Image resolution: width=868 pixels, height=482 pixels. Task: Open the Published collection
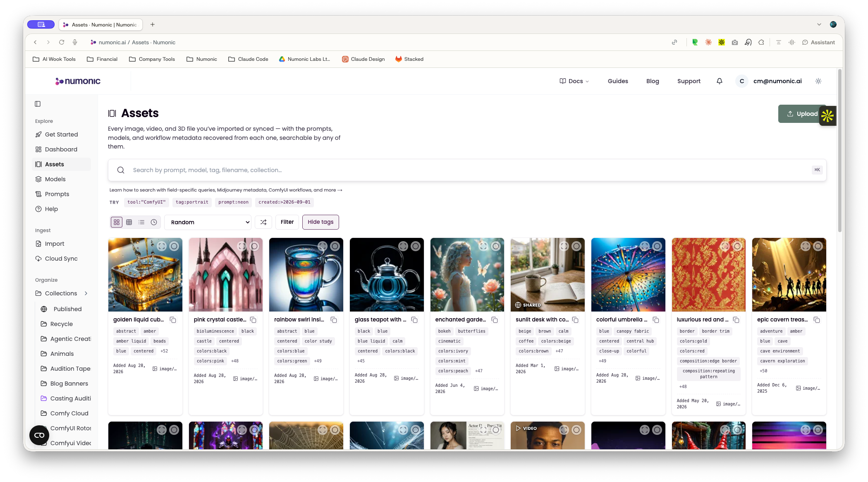click(64, 309)
